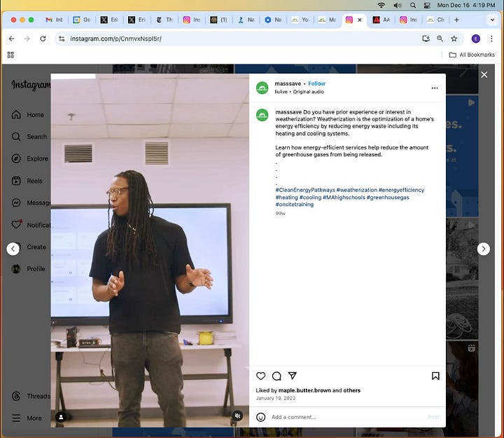
Task: View site information icon in address bar
Action: [x=62, y=39]
